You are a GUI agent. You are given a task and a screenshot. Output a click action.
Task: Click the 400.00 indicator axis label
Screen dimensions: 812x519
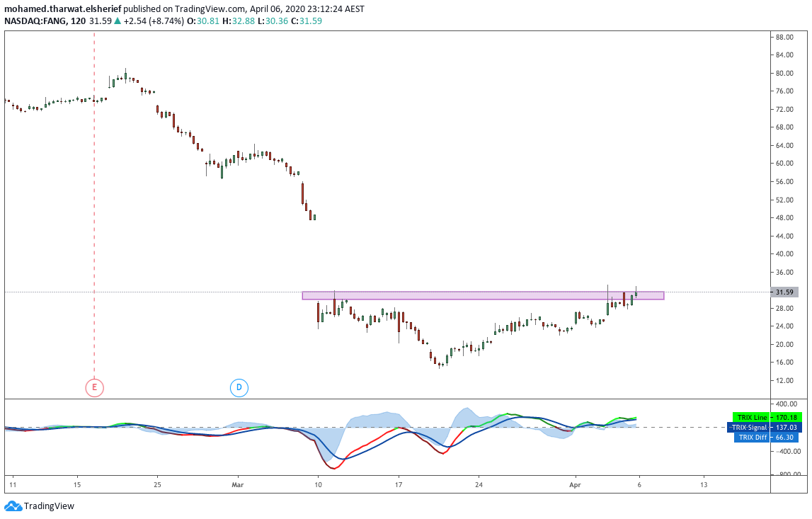(786, 404)
